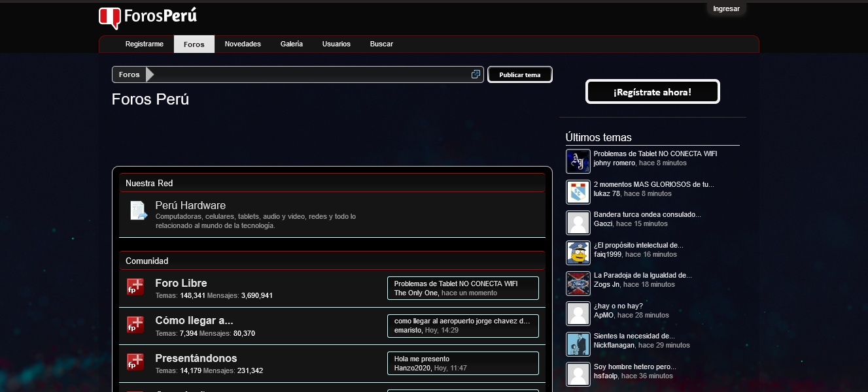Viewport: 868px width, 392px height.
Task: Open the Cómo llegar a... forum
Action: pos(194,321)
